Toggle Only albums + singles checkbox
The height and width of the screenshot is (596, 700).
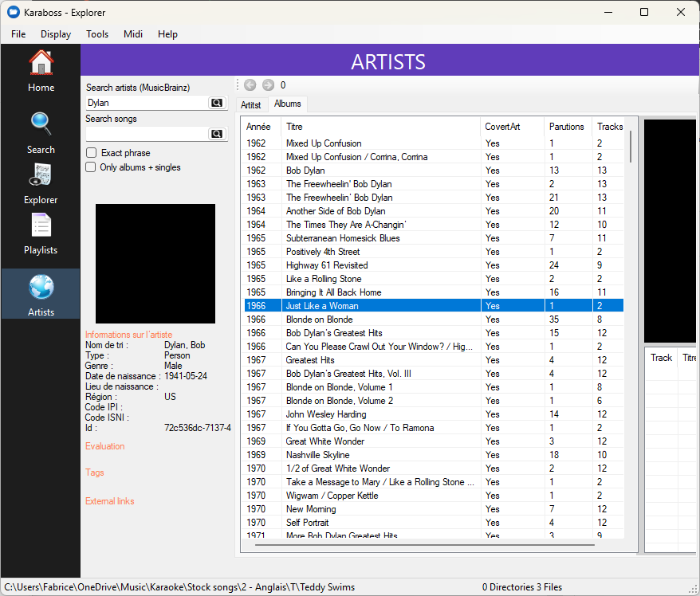(92, 167)
